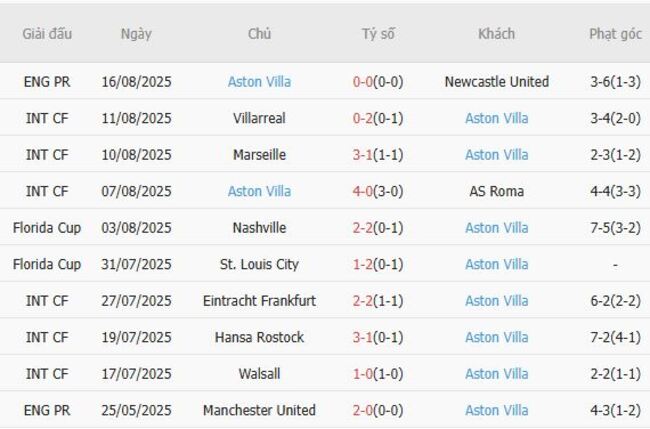Click the 'Giải đấu' column header
This screenshot has width=650, height=429.
coord(47,34)
